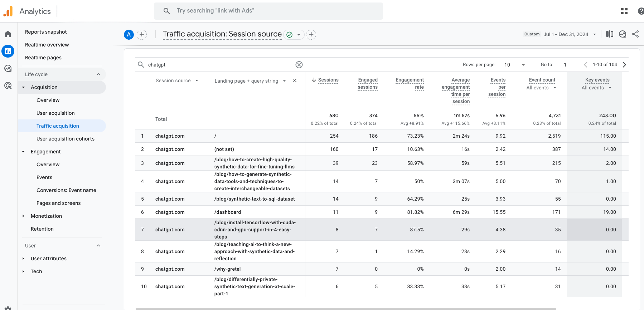Click the top search bar field
644x310 pixels.
click(x=268, y=11)
